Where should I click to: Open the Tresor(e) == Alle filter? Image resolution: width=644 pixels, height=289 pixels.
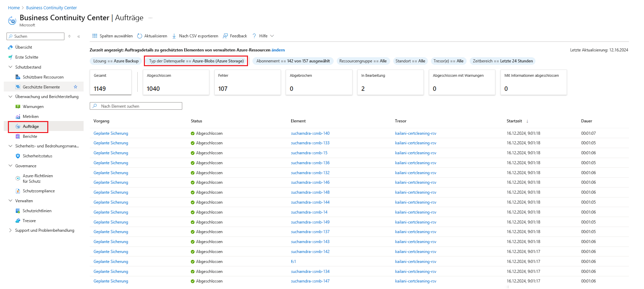click(x=448, y=61)
